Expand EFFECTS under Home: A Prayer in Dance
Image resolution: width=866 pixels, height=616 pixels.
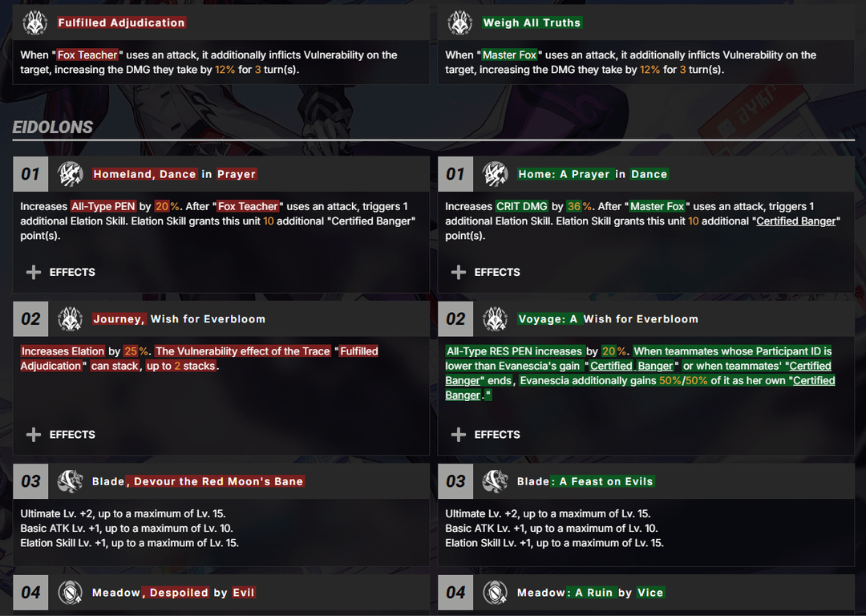[x=485, y=272]
